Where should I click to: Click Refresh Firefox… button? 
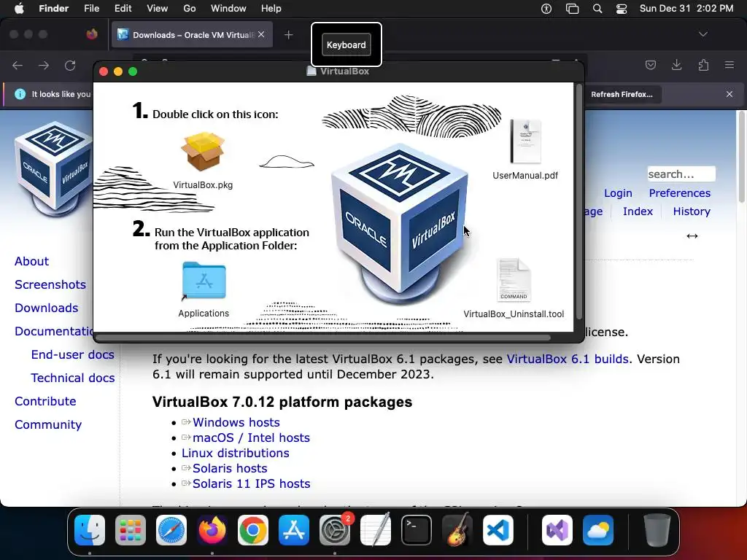622,94
